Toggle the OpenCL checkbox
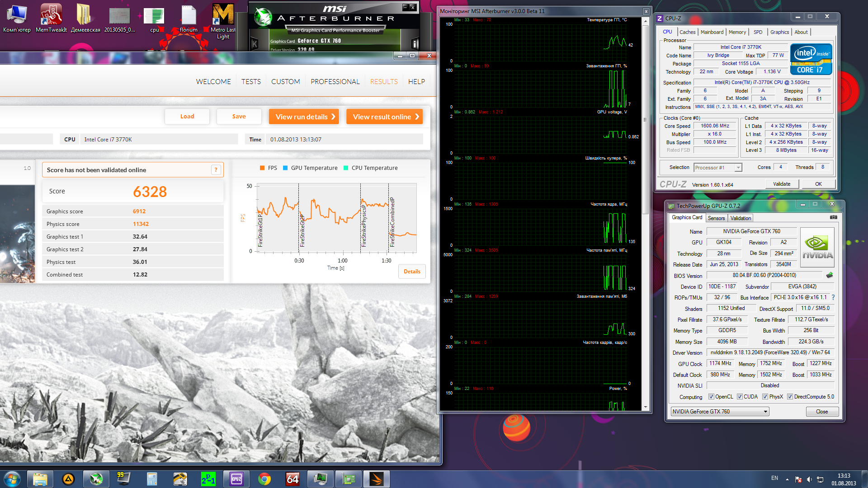The height and width of the screenshot is (488, 868). click(711, 397)
